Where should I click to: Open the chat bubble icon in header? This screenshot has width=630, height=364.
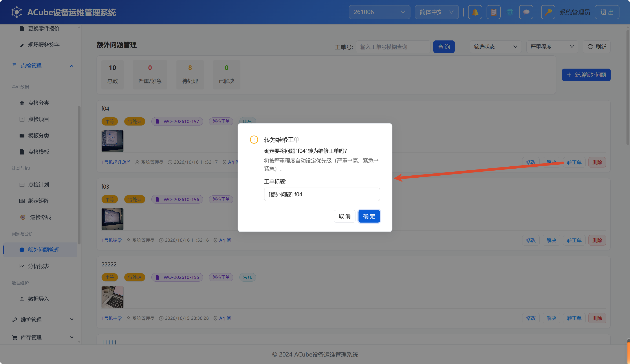coord(526,12)
